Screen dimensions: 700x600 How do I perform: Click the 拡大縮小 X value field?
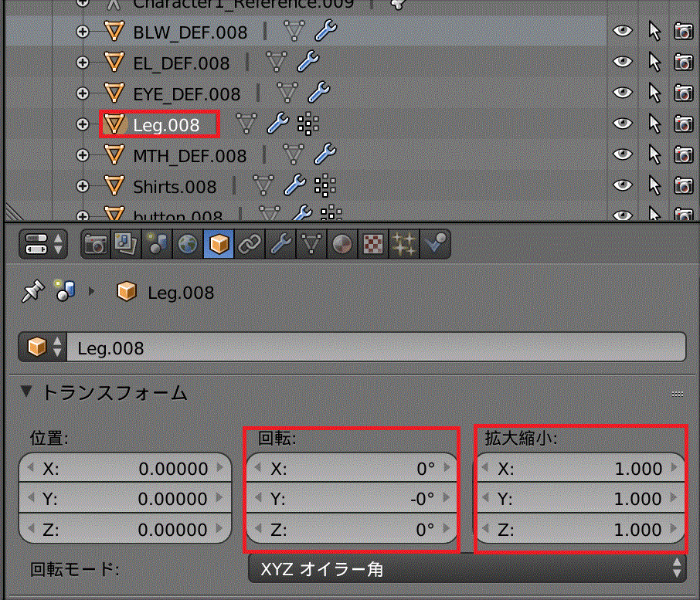pyautogui.click(x=579, y=468)
